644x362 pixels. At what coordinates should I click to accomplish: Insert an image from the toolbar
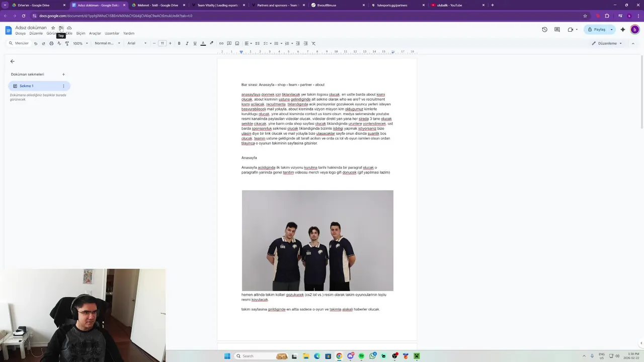[x=237, y=43]
